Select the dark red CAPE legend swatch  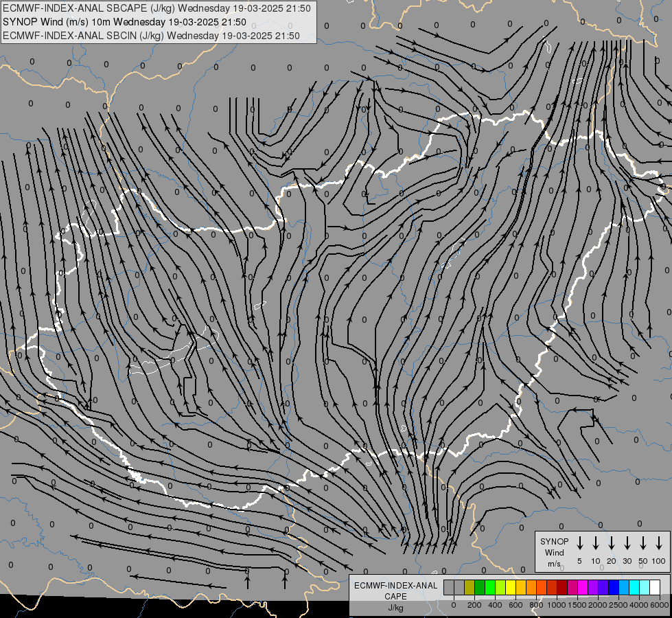click(x=563, y=587)
